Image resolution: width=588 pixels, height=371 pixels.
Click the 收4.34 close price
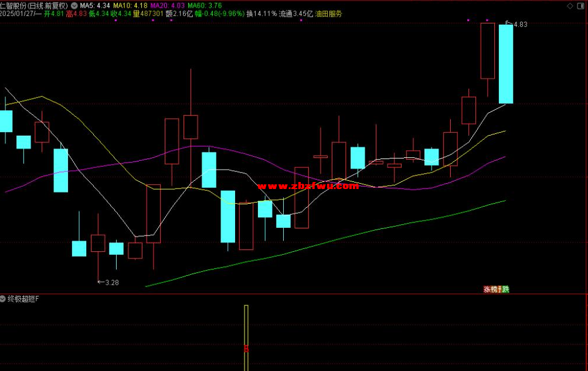click(x=121, y=14)
